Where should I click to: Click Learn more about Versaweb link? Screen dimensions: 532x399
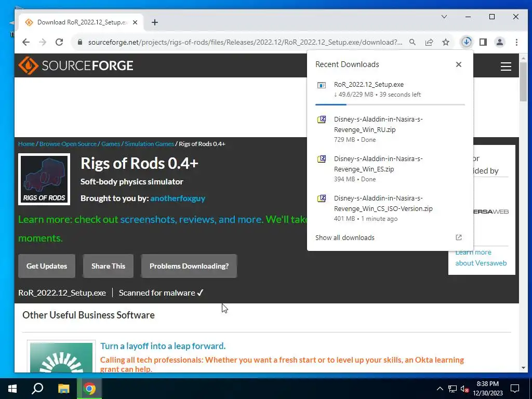(x=481, y=258)
